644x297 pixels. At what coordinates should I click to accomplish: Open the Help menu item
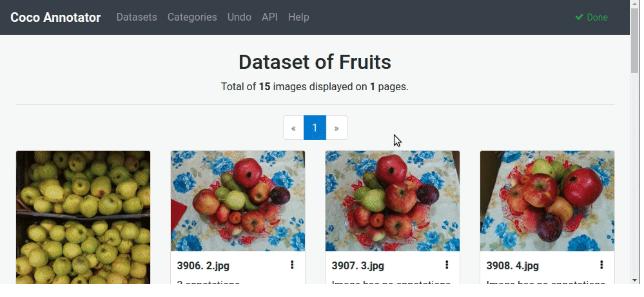[x=298, y=17]
